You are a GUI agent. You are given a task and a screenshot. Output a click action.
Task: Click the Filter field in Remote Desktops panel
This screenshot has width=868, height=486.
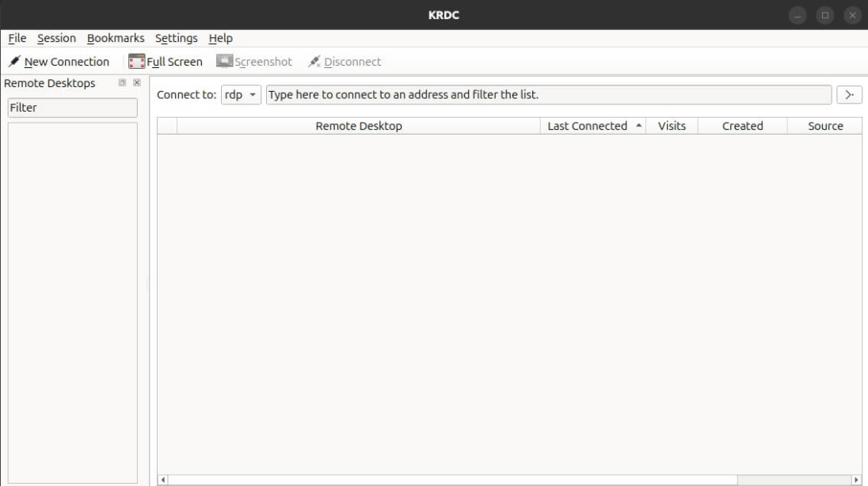click(73, 108)
